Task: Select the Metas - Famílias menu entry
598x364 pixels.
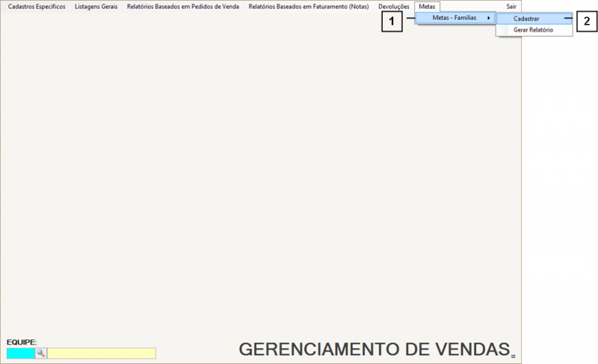Action: click(x=454, y=18)
